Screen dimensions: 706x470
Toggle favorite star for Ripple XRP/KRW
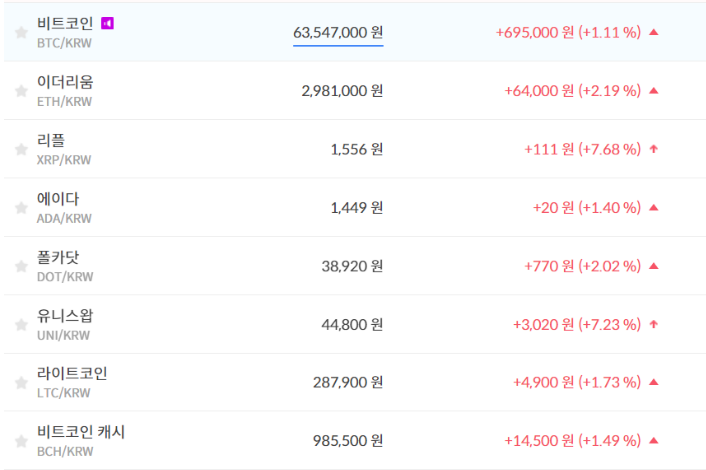[x=21, y=149]
